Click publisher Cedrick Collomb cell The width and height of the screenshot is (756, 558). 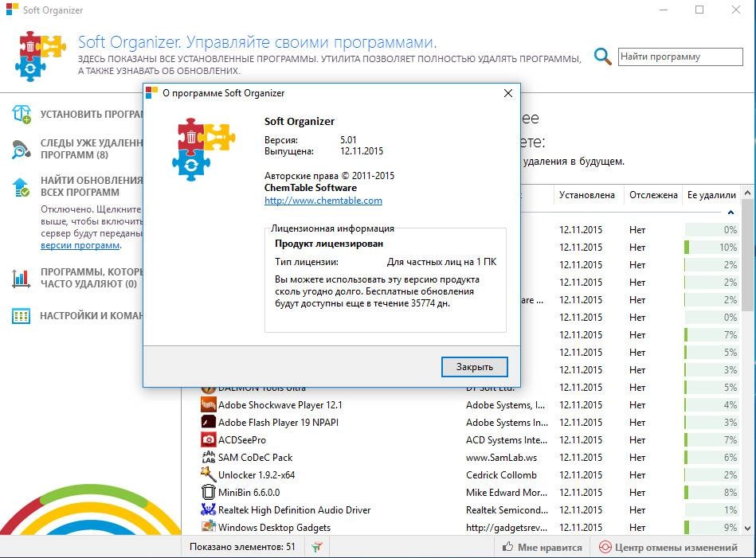pyautogui.click(x=501, y=475)
